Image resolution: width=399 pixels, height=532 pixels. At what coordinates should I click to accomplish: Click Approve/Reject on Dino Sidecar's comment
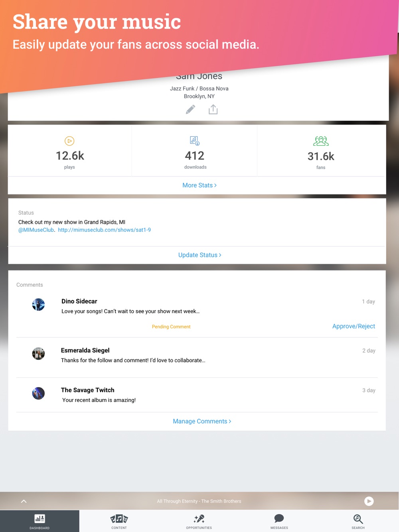point(354,326)
